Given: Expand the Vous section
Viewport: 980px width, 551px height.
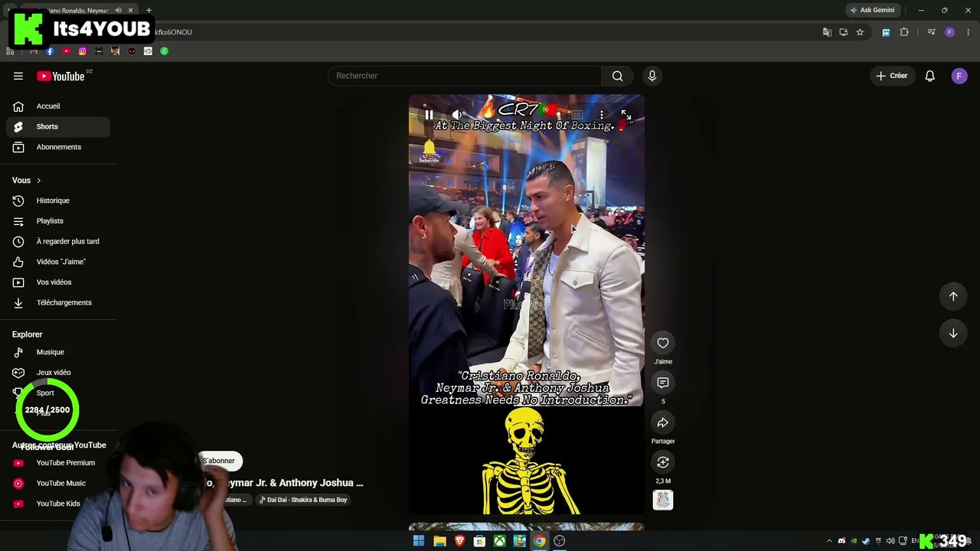Looking at the screenshot, I should pos(27,181).
